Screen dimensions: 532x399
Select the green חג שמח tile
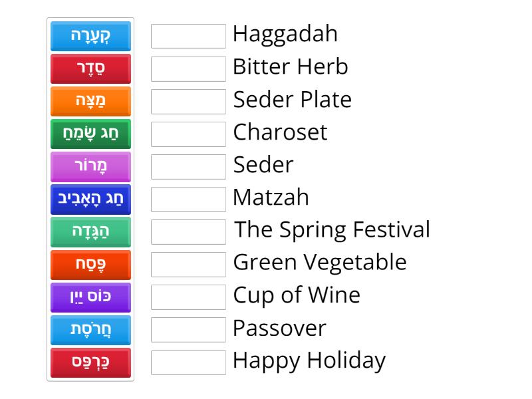coord(90,134)
